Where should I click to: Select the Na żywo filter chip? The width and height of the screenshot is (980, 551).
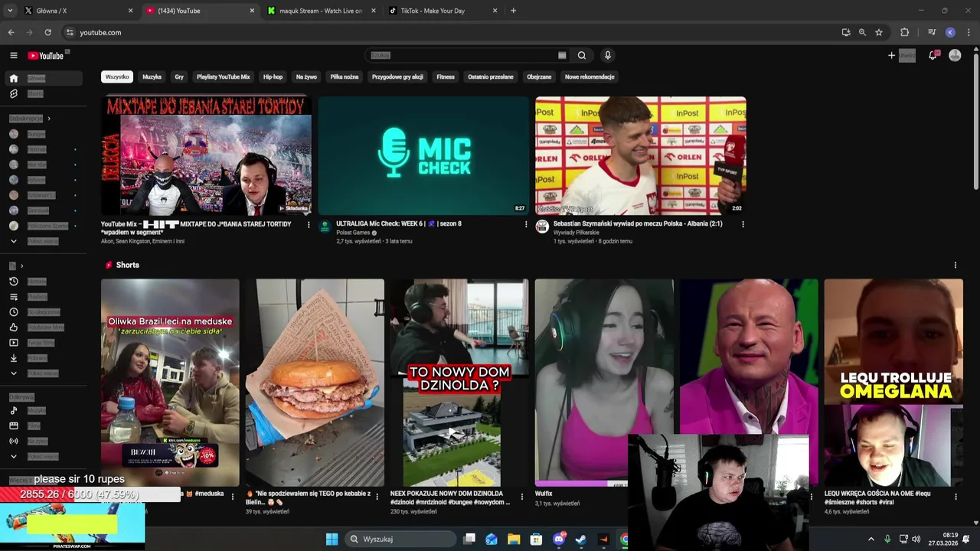point(306,77)
